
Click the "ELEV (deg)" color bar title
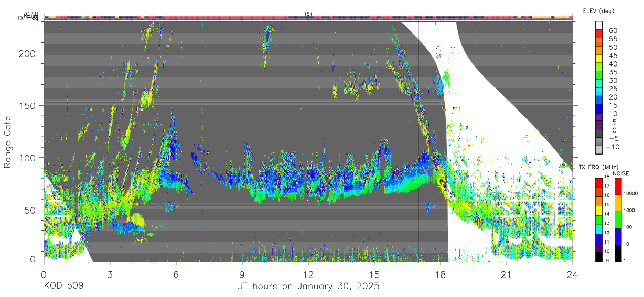(x=598, y=10)
